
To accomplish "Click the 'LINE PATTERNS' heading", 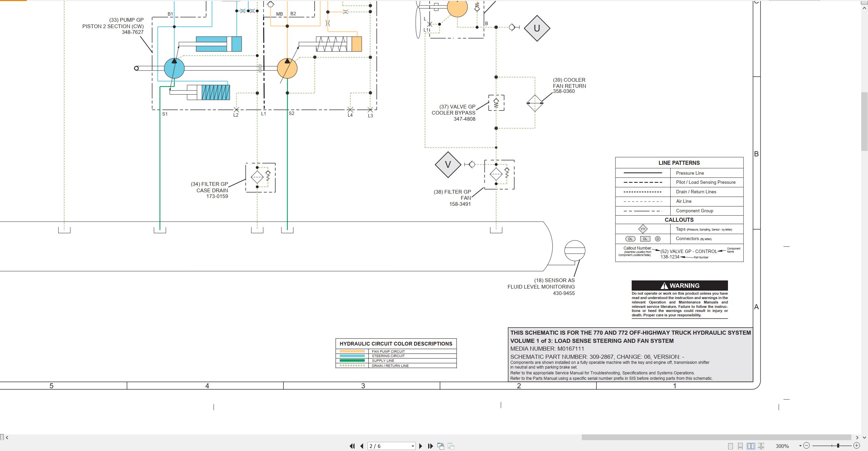I will click(x=679, y=163).
